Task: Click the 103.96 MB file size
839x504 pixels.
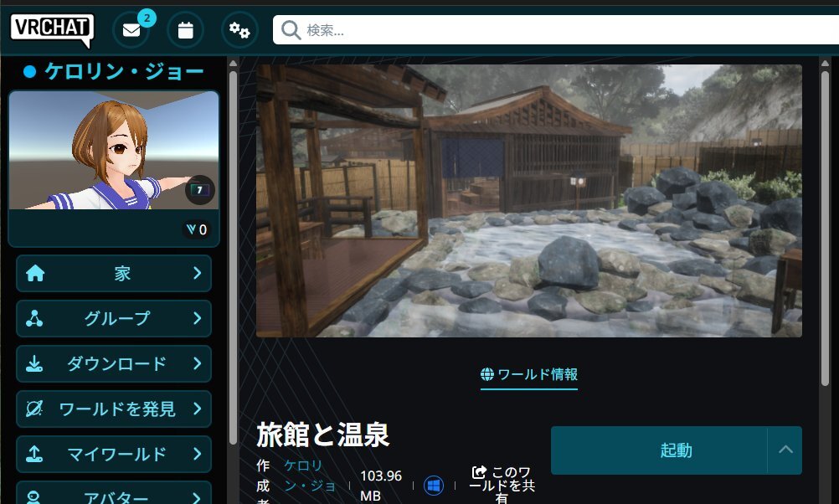Action: pos(380,486)
